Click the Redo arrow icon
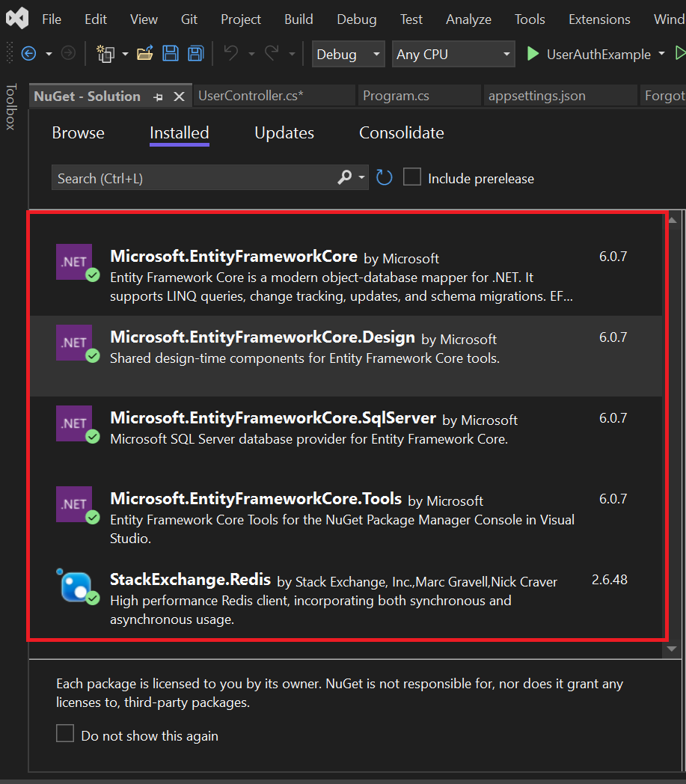Screen dimensions: 686x784 pos(272,53)
